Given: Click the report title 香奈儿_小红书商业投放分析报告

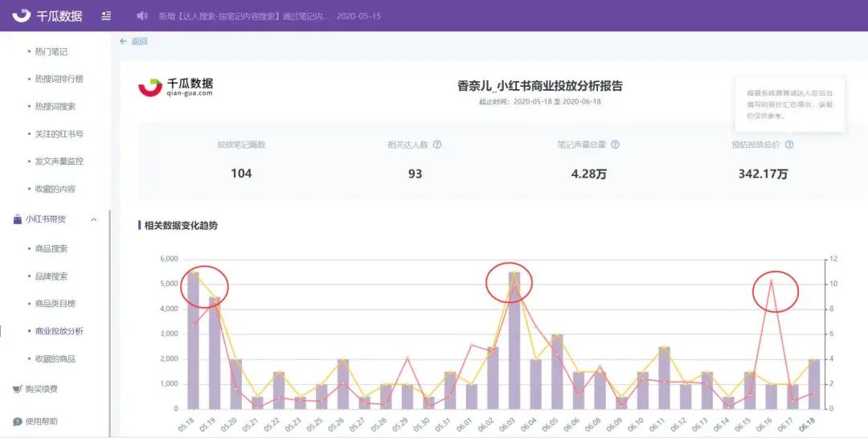Looking at the screenshot, I should click(x=540, y=86).
